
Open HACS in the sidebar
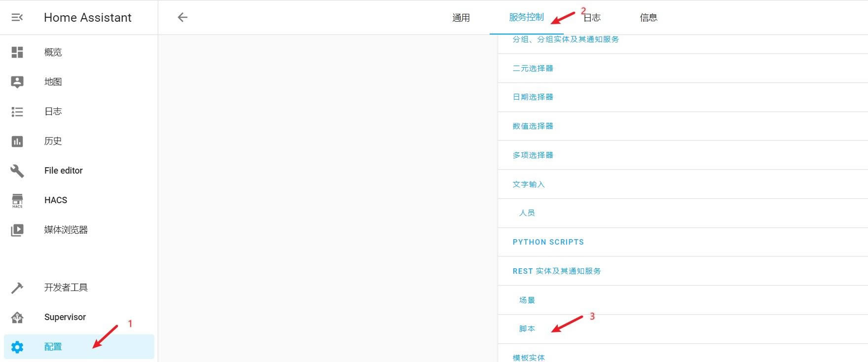pyautogui.click(x=79, y=200)
